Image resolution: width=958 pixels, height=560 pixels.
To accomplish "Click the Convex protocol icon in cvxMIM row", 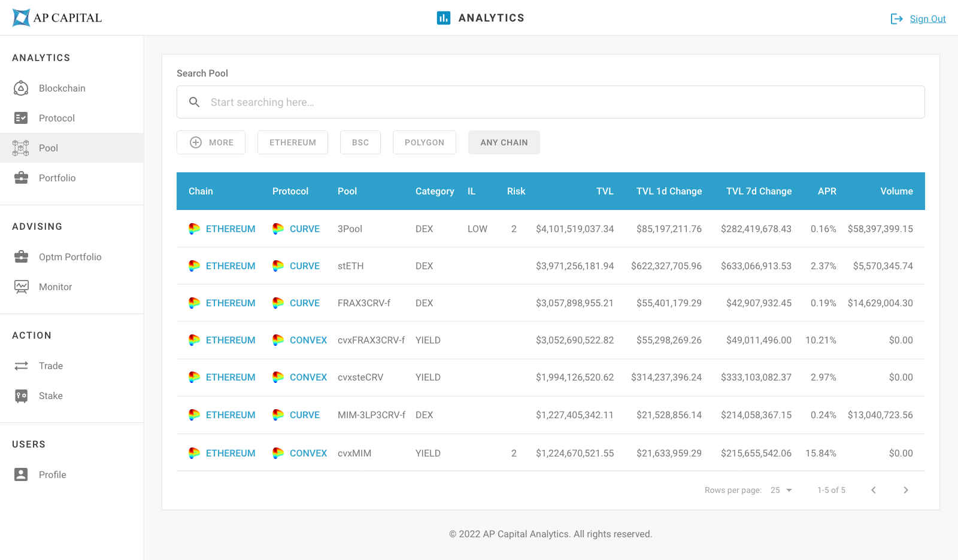I will tap(278, 453).
